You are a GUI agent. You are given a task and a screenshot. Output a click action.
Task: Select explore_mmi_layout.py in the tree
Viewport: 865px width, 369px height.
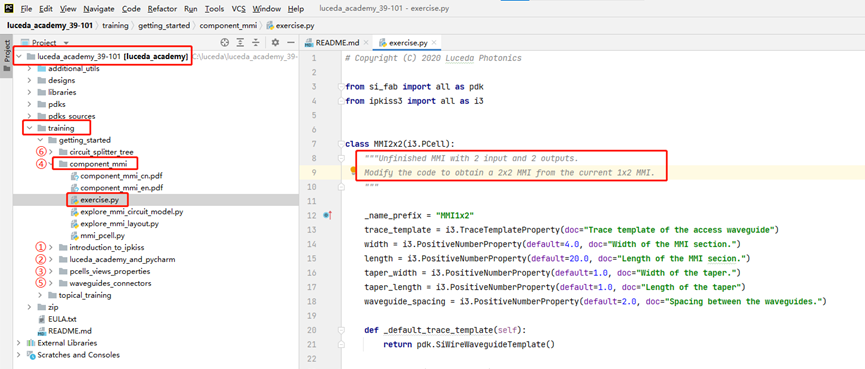120,224
